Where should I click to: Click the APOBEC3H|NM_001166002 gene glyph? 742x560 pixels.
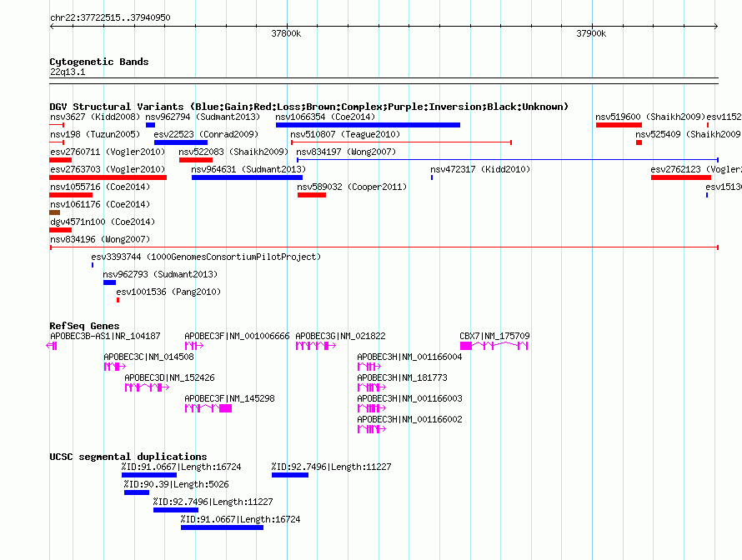(372, 429)
